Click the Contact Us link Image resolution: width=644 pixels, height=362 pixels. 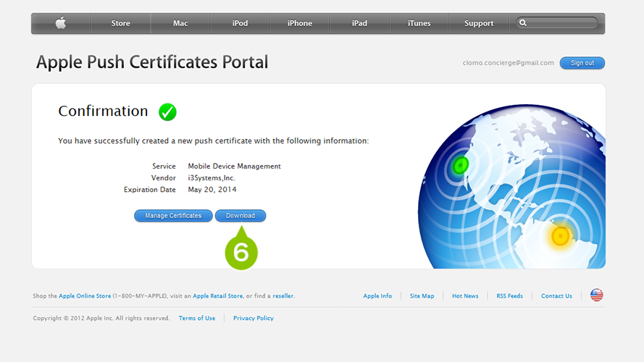556,296
